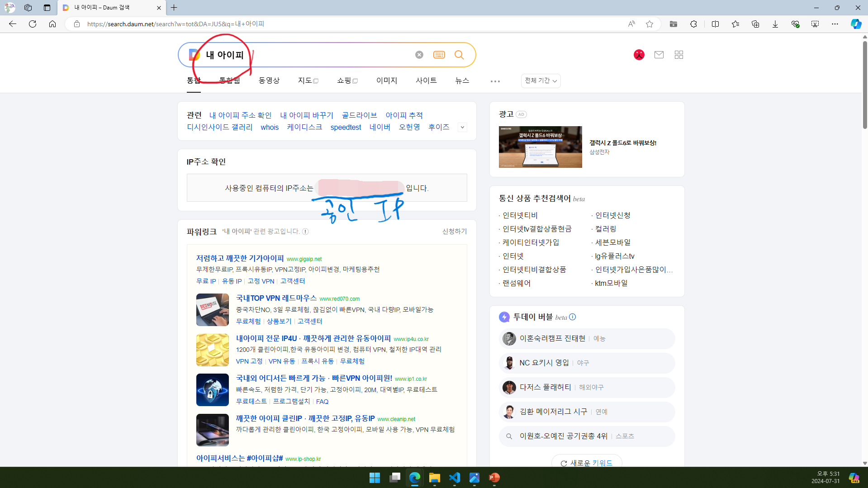
Task: Show more search category tabs
Action: pos(495,81)
